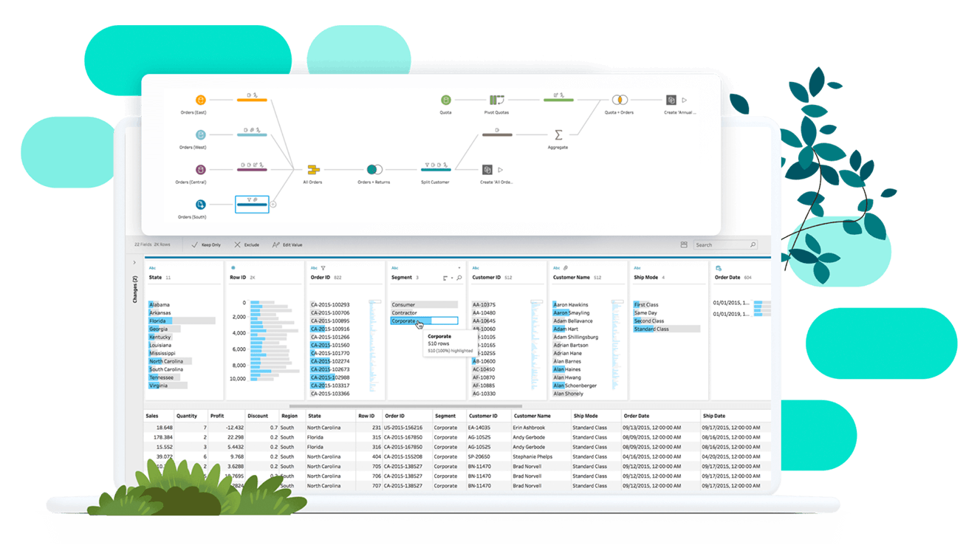980x548 pixels.
Task: Select the Orders (West) input step icon
Action: pyautogui.click(x=200, y=135)
